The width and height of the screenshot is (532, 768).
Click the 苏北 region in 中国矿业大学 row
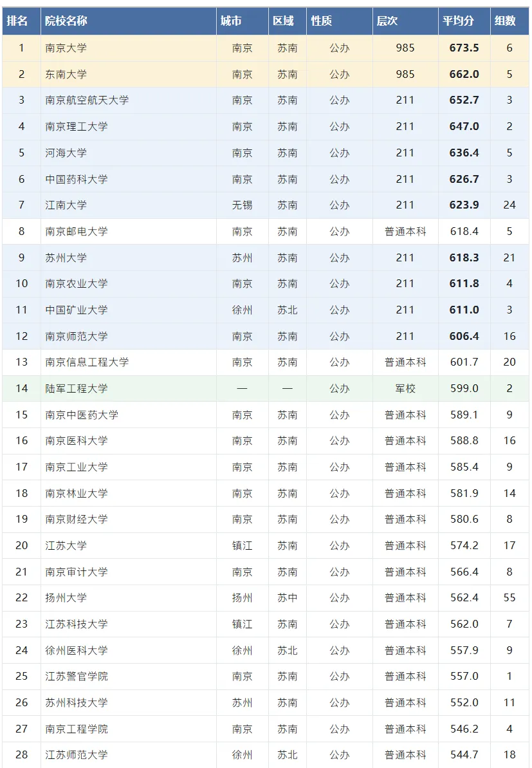tap(288, 310)
